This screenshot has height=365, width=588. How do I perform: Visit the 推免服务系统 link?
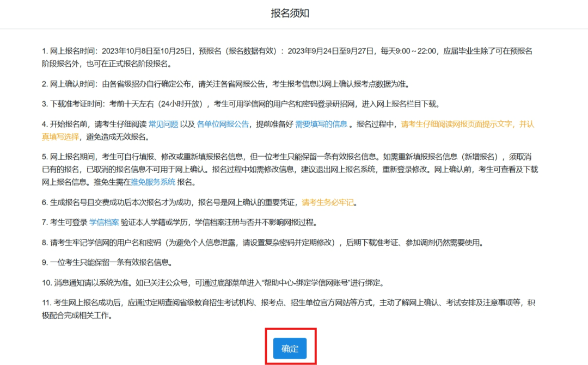(153, 182)
